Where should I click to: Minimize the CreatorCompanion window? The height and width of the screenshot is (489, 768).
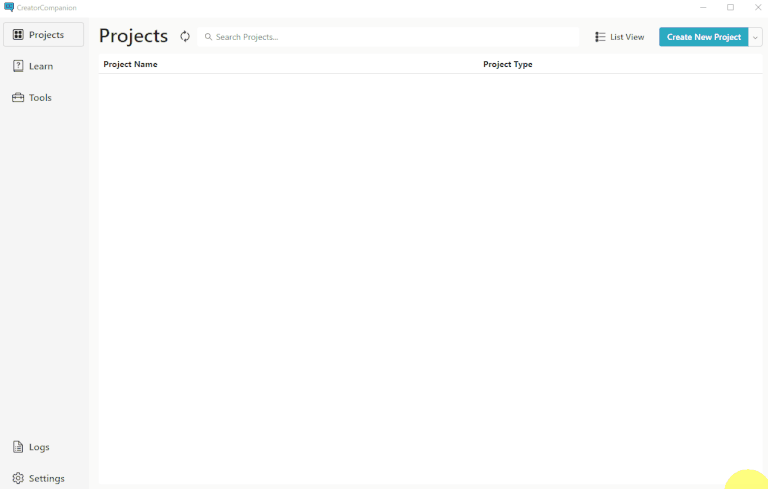pos(703,7)
